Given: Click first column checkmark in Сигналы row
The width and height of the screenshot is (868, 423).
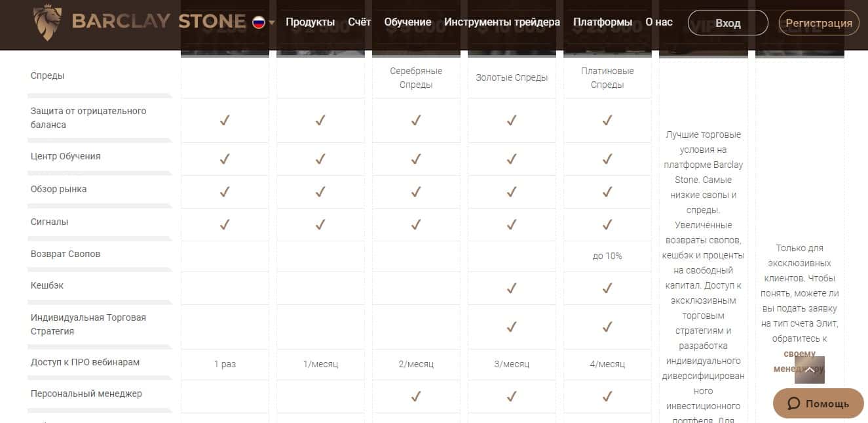Looking at the screenshot, I should coord(225,224).
